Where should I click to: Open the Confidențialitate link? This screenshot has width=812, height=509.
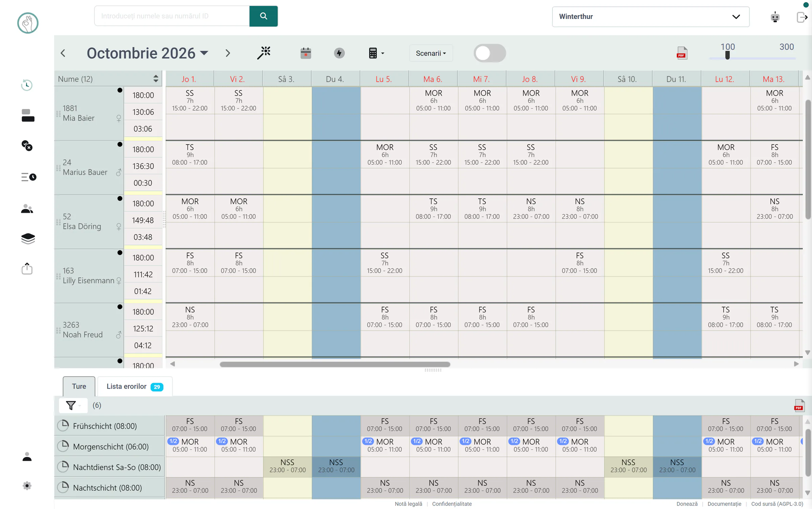click(x=452, y=504)
